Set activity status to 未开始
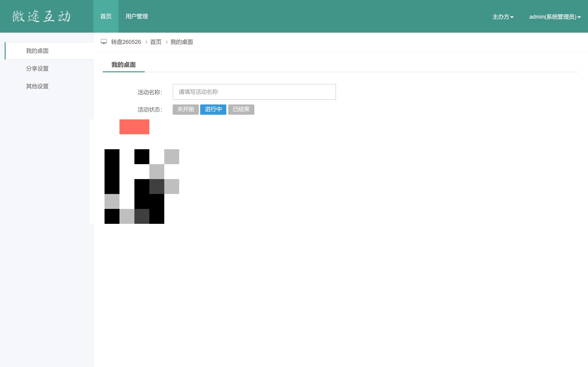The image size is (588, 367). click(x=185, y=109)
